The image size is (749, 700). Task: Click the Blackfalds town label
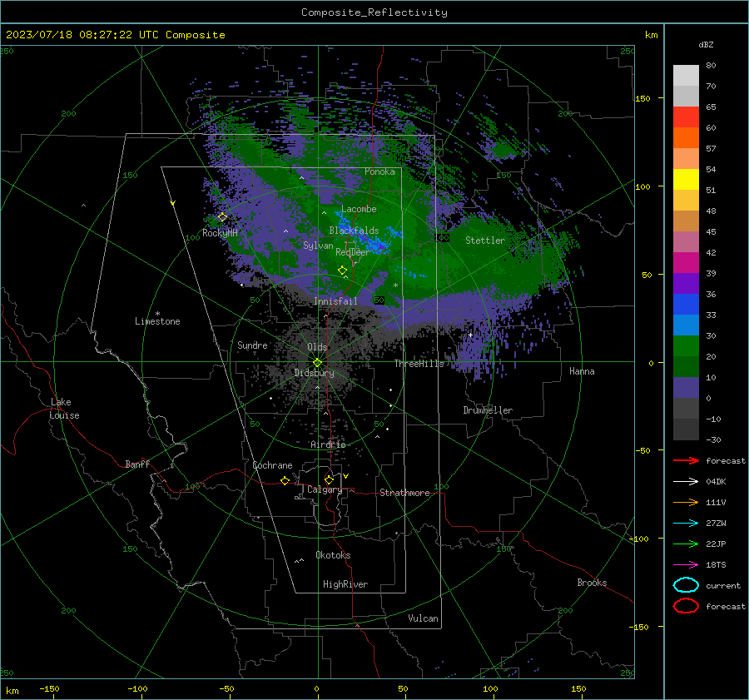tap(354, 231)
